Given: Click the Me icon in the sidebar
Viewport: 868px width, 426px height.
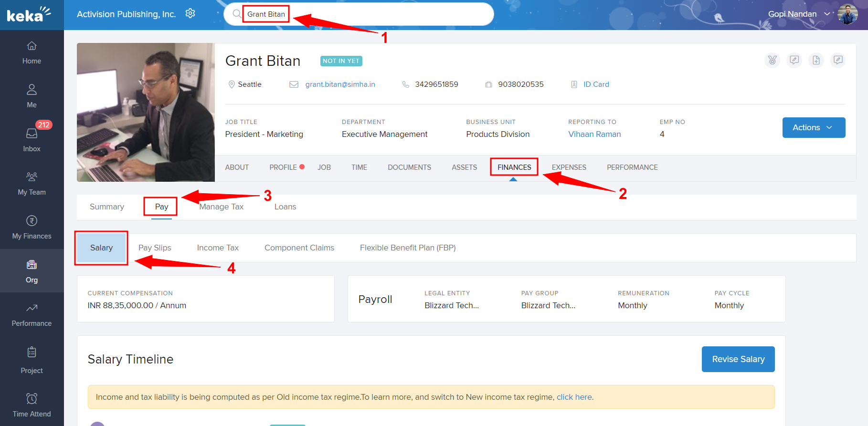Looking at the screenshot, I should pos(32,96).
